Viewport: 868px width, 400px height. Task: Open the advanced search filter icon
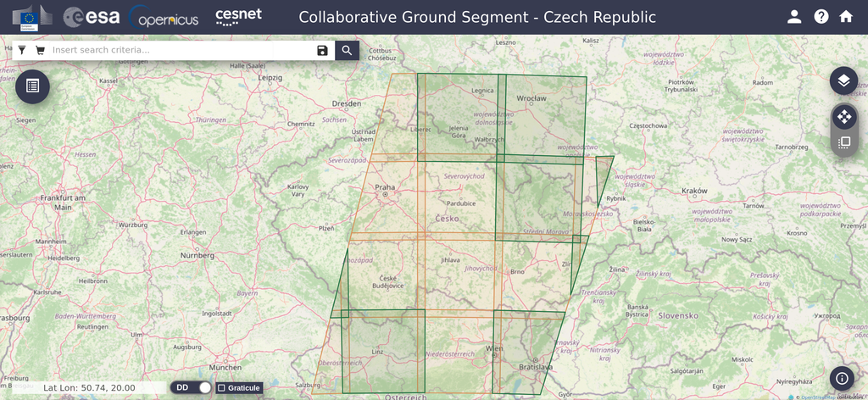[22, 51]
